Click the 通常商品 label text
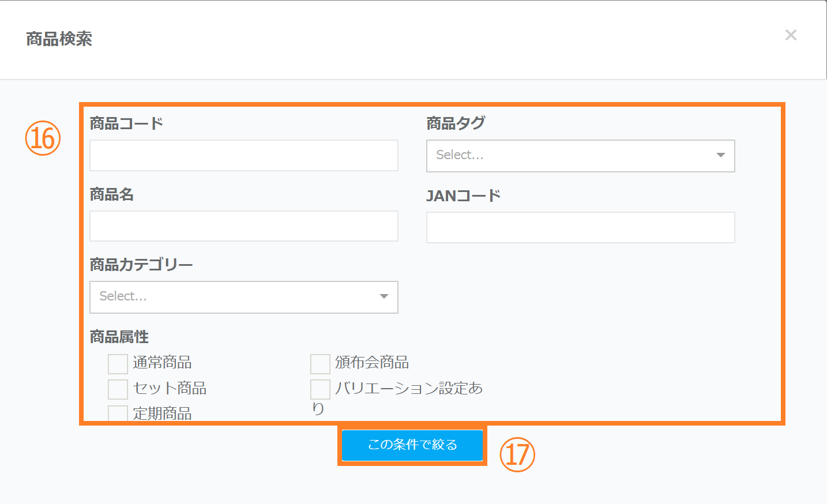Image resolution: width=827 pixels, height=504 pixels. 162,363
